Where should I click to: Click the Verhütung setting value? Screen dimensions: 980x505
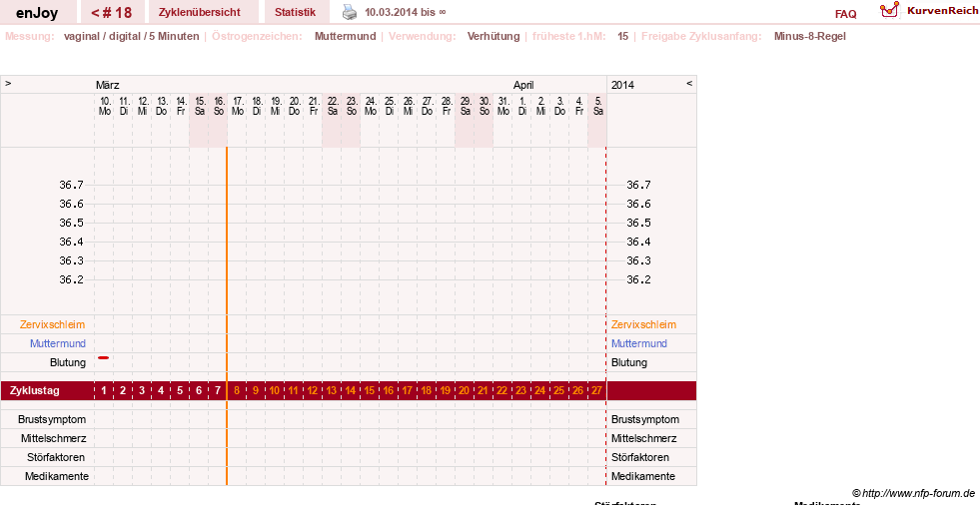(493, 36)
